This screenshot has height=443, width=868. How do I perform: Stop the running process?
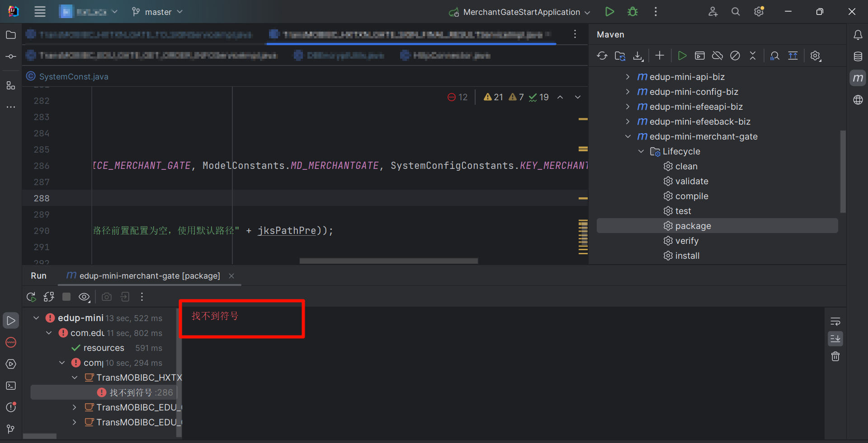pyautogui.click(x=66, y=297)
